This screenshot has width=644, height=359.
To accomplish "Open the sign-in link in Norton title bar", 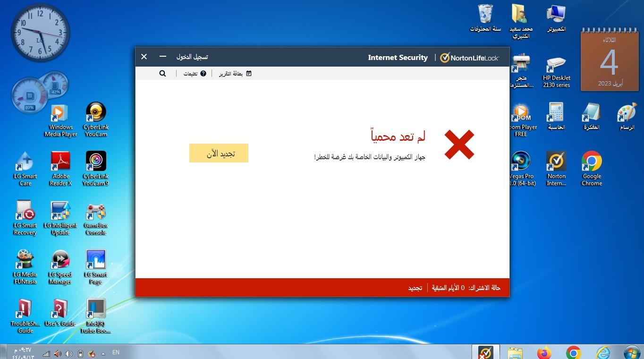I will point(192,57).
